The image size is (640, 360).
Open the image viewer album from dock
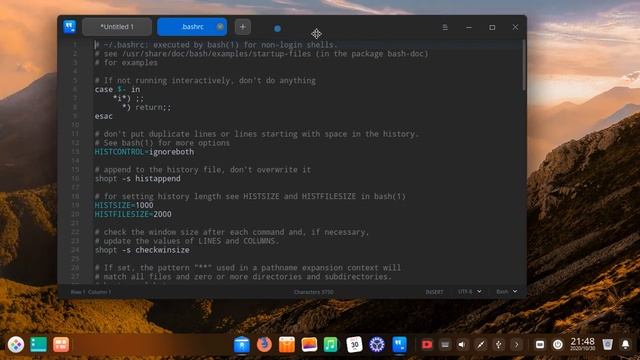click(x=309, y=344)
